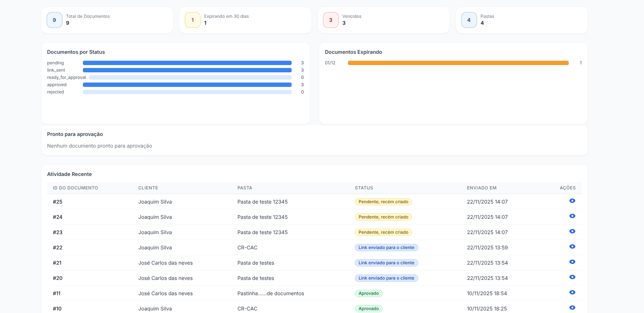View document #11 via its eye icon
644x313 pixels.
tap(572, 292)
